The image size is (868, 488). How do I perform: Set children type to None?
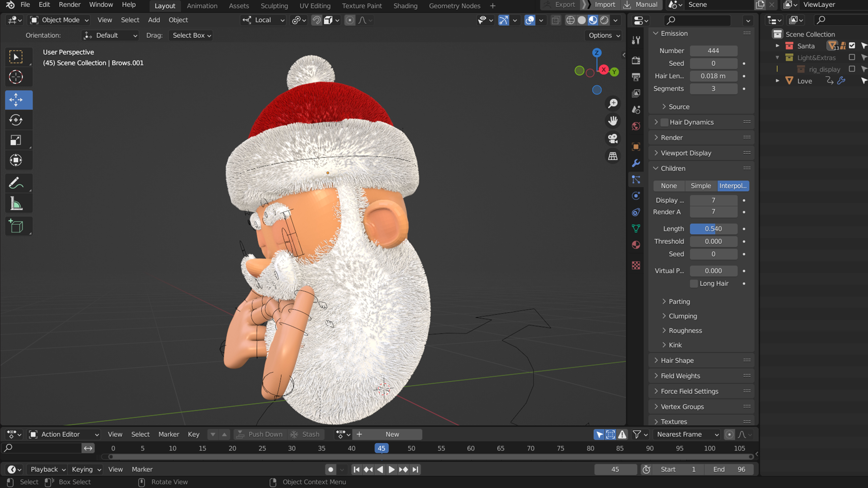tap(669, 186)
